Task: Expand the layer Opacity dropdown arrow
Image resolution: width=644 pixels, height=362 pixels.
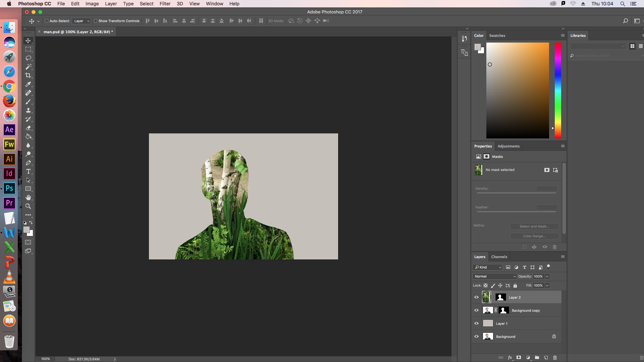Action: coord(547,277)
